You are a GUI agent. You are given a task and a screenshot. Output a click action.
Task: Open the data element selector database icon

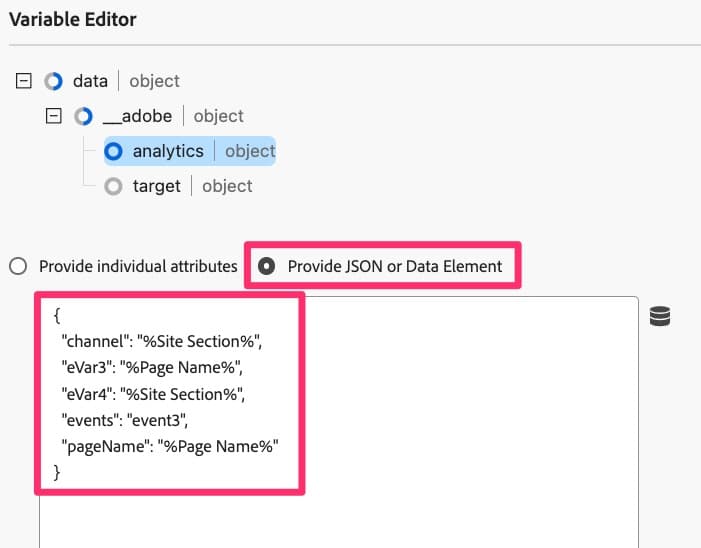660,317
